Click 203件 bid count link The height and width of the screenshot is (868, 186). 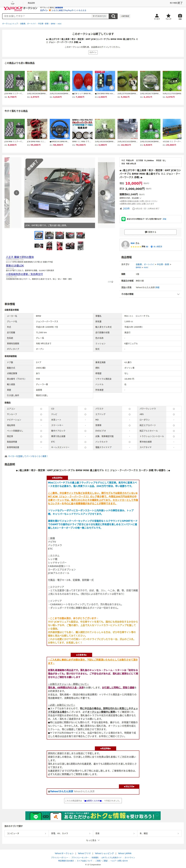click(126, 209)
